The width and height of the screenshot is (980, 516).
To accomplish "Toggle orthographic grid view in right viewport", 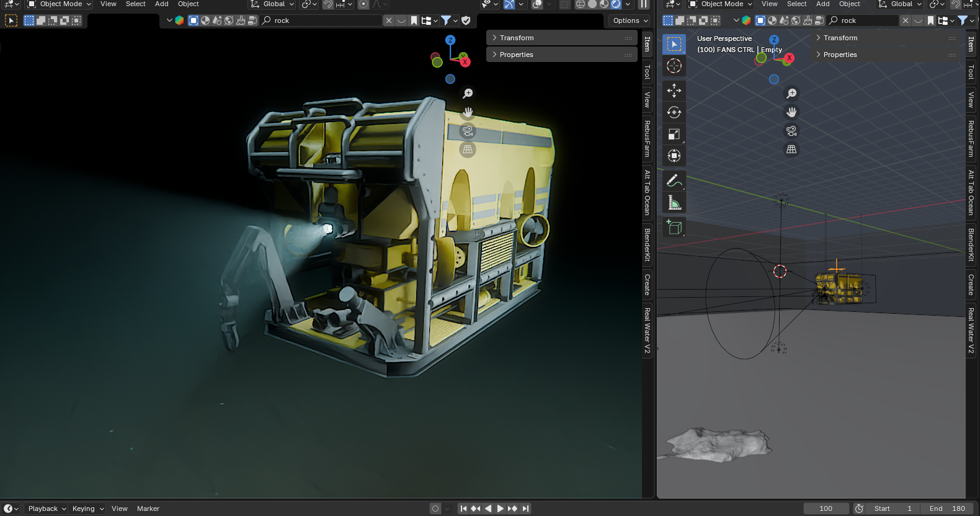I will tap(791, 149).
